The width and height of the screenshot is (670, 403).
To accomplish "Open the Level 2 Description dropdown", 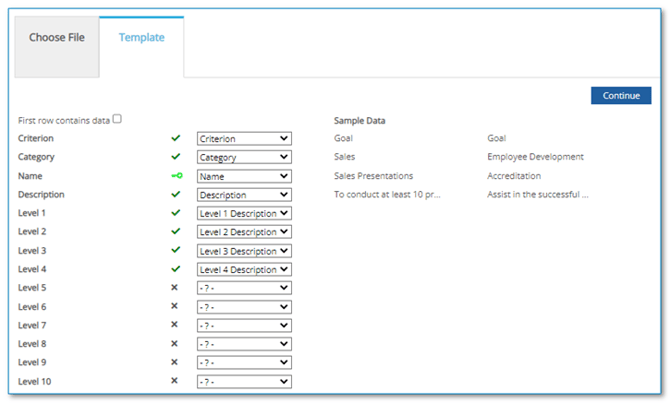I will pos(244,232).
